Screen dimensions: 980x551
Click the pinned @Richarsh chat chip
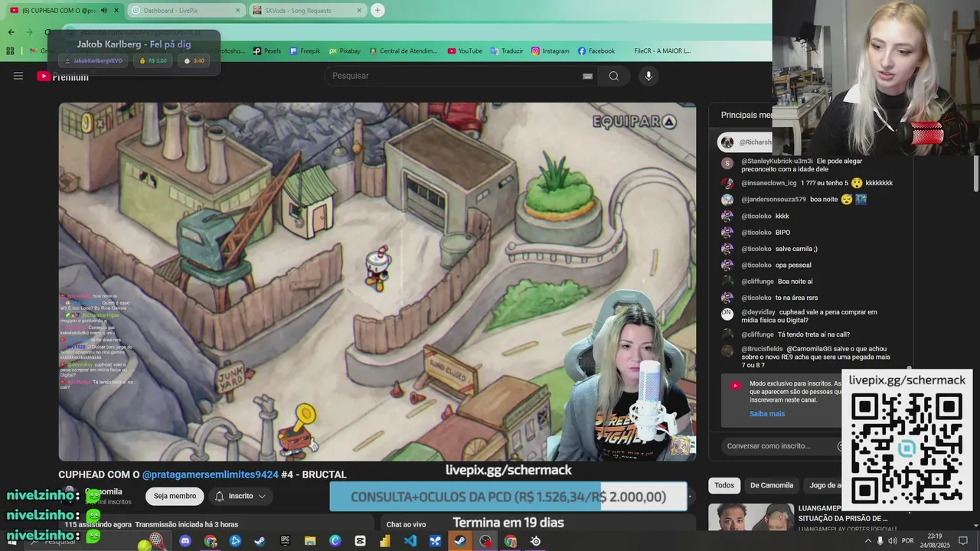coord(746,142)
